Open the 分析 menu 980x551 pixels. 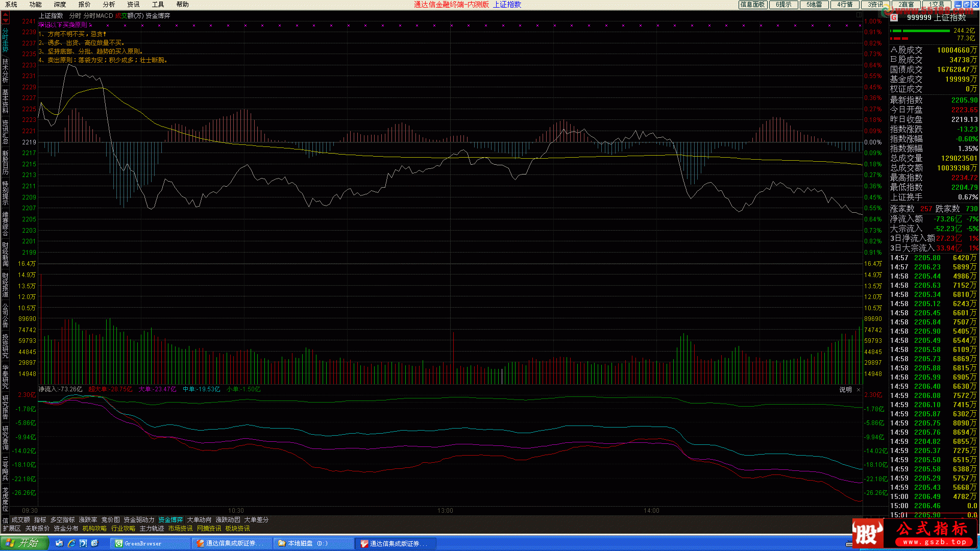tap(109, 5)
